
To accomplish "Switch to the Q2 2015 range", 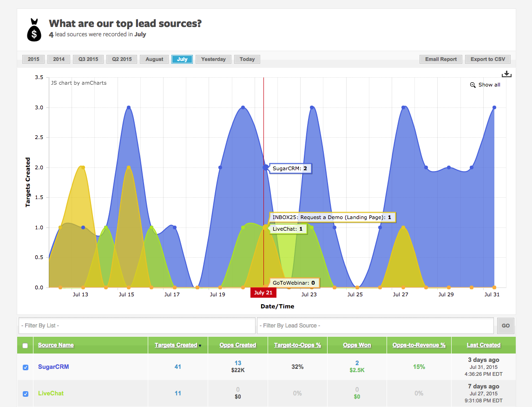I will click(x=122, y=59).
